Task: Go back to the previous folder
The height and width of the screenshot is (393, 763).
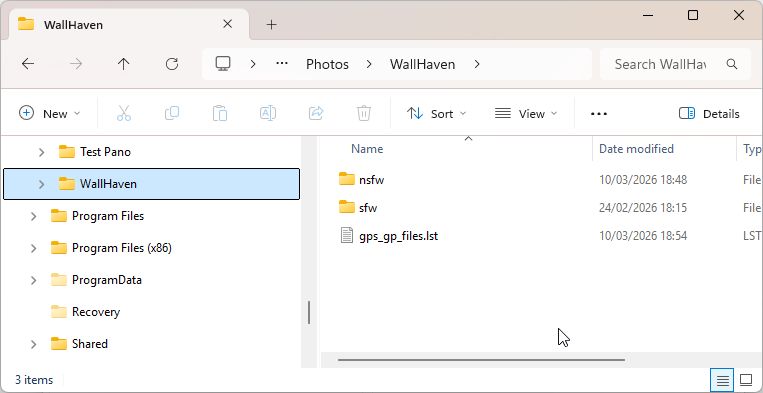Action: tap(28, 64)
